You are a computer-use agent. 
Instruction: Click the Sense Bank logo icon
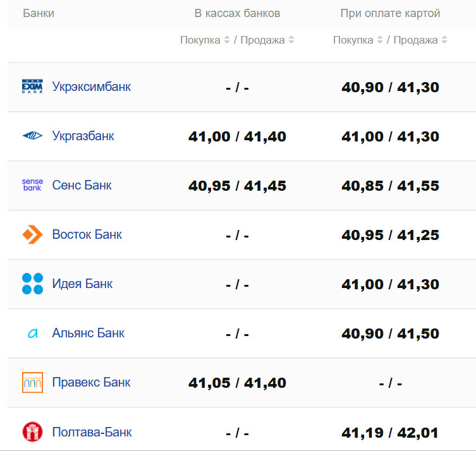32,185
